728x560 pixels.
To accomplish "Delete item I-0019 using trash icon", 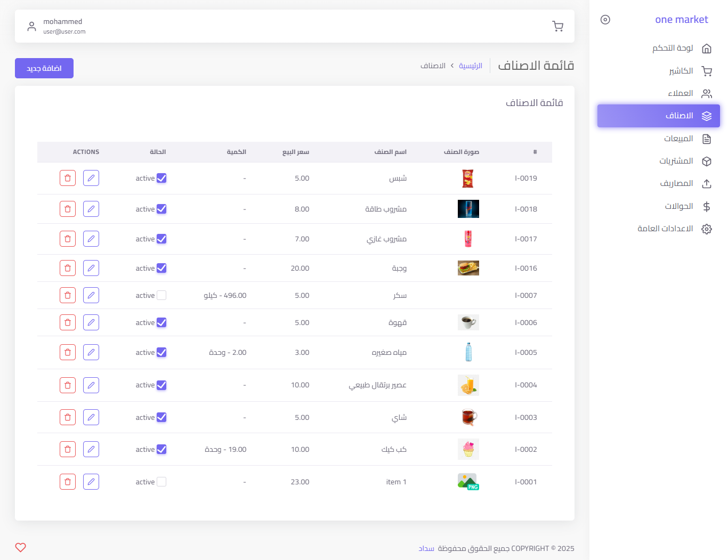I will (68, 178).
